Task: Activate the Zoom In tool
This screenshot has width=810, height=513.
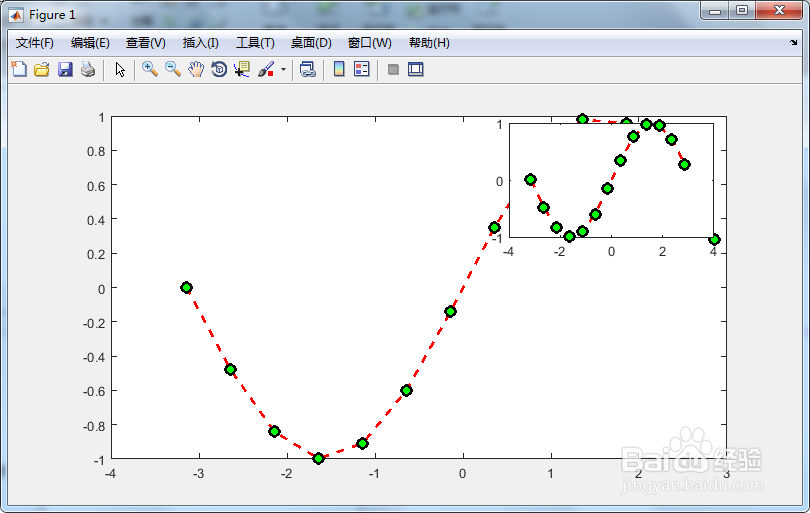Action: click(x=150, y=69)
